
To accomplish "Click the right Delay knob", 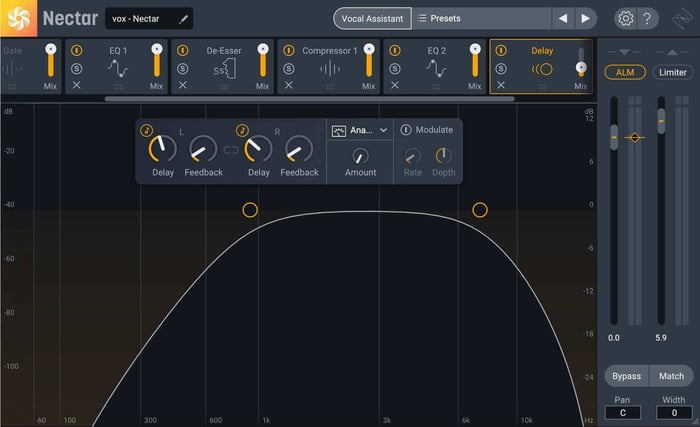I will point(258,149).
